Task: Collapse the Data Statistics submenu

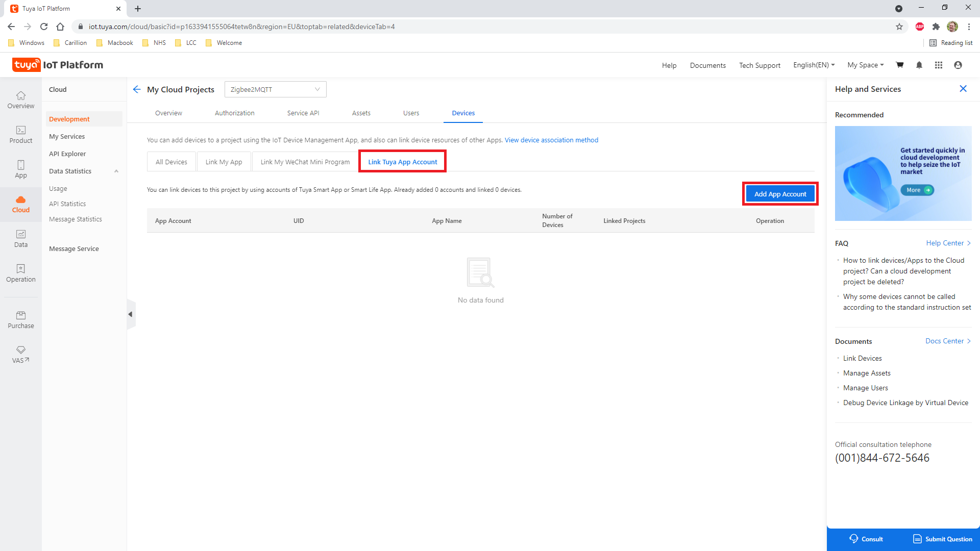Action: pyautogui.click(x=116, y=171)
